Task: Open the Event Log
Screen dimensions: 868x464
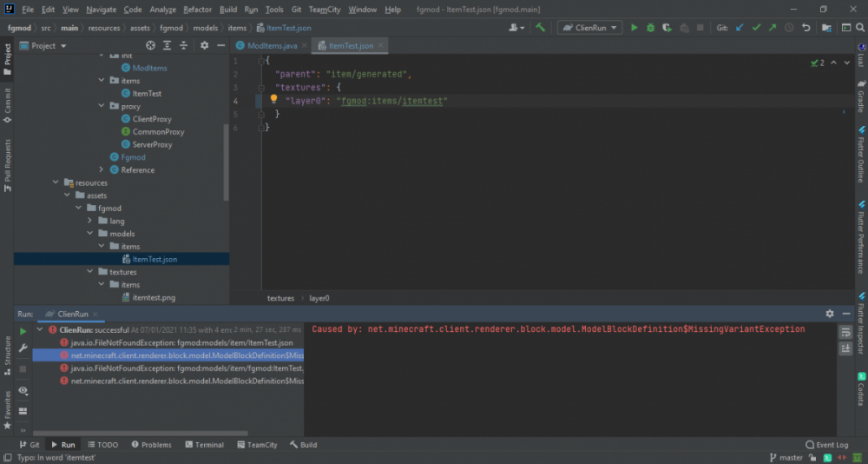Action: click(x=826, y=445)
